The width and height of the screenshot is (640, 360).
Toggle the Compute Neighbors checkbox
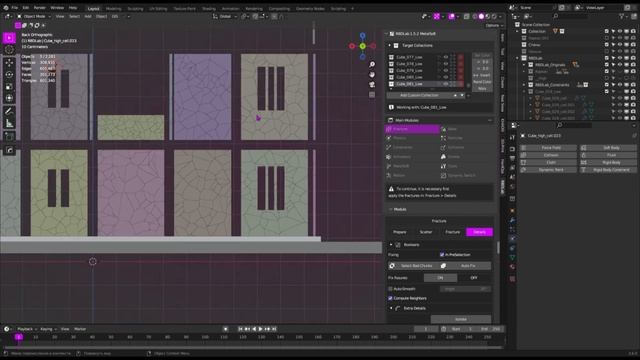tap(391, 298)
